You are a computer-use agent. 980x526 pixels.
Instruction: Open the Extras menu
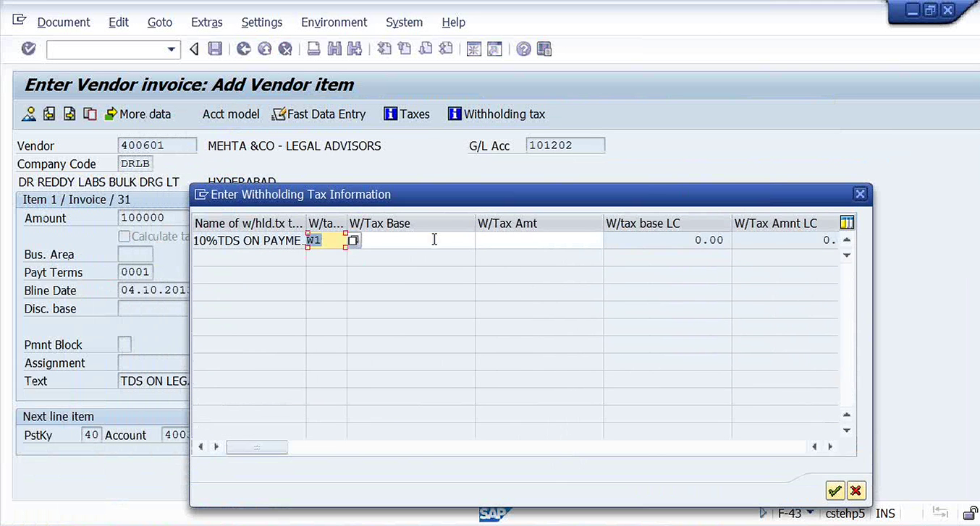207,22
